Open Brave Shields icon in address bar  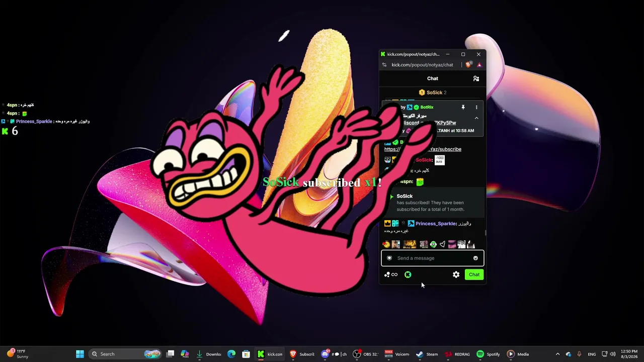468,65
